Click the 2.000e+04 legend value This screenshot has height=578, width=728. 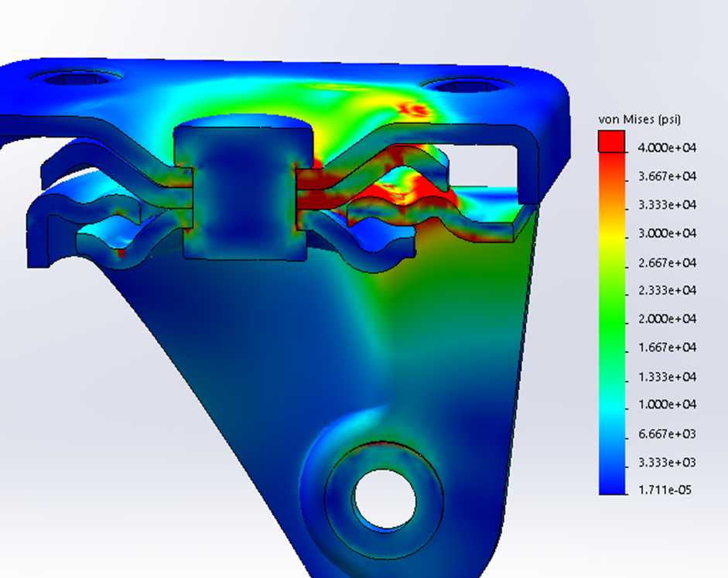667,319
